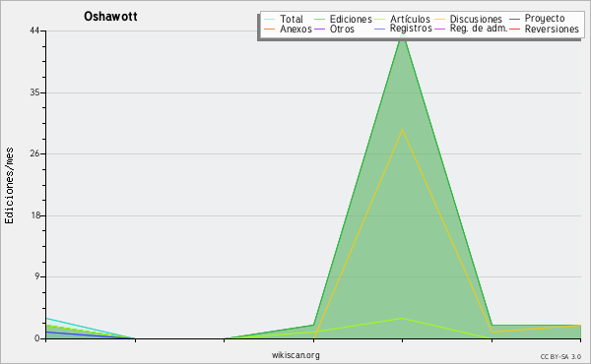Click the Anexos legend entry

coord(288,29)
